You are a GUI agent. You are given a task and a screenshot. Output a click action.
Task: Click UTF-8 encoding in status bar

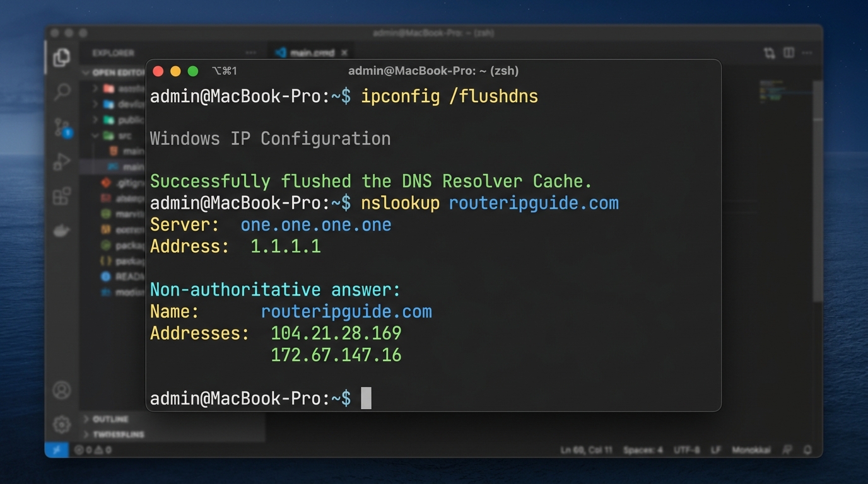click(x=687, y=450)
